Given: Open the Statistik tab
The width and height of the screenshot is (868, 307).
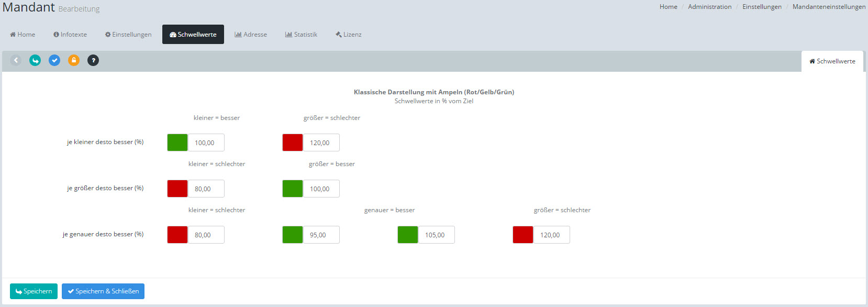Looking at the screenshot, I should click(x=301, y=35).
